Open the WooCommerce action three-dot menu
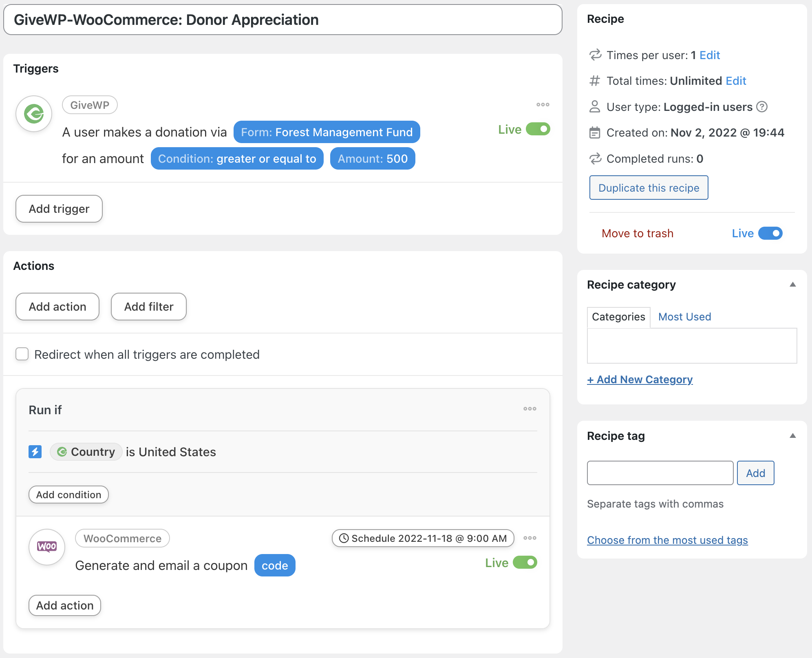Screen dimensions: 812x658 point(530,538)
